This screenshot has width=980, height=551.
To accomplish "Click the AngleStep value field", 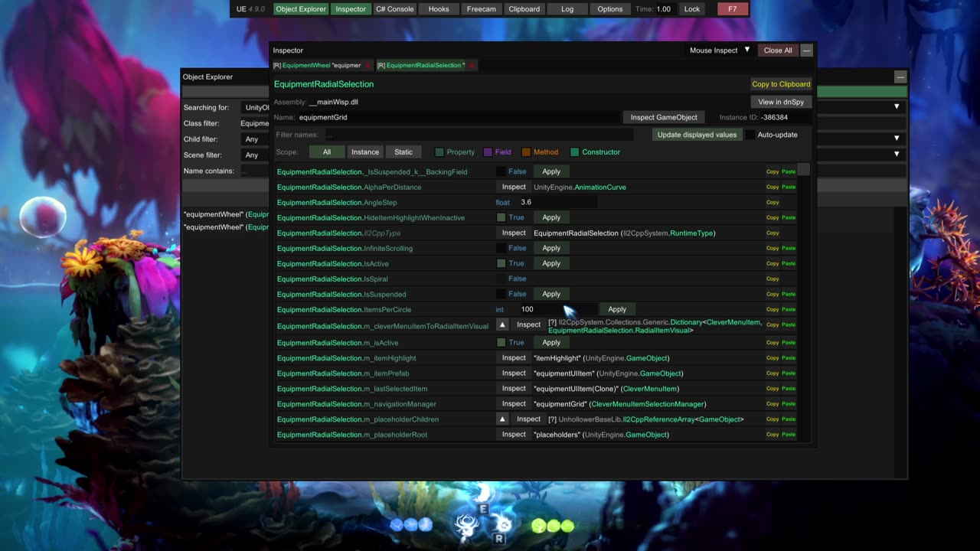I will click(557, 202).
